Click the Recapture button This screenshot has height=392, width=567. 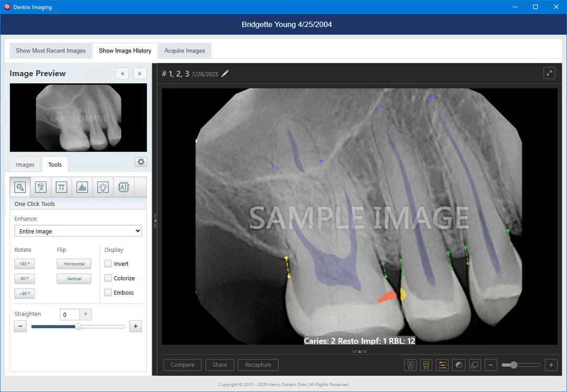(x=258, y=365)
